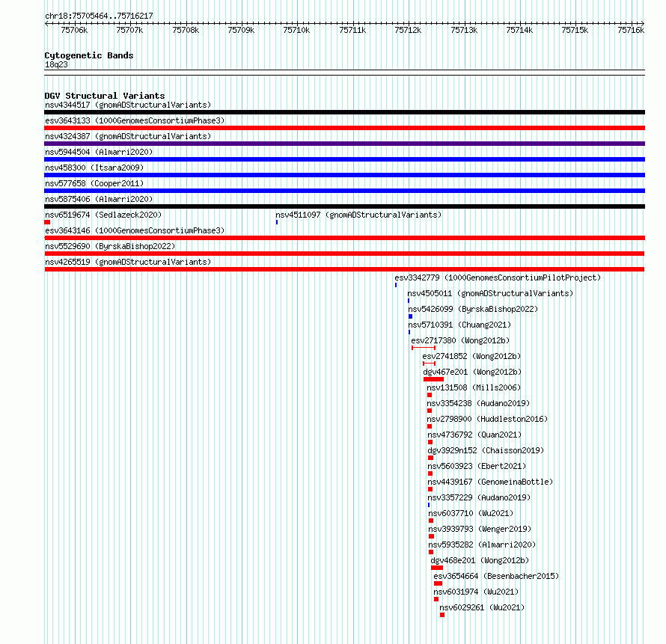Click the Cytogenetic Bands track title
The width and height of the screenshot is (666, 644).
pyautogui.click(x=89, y=55)
